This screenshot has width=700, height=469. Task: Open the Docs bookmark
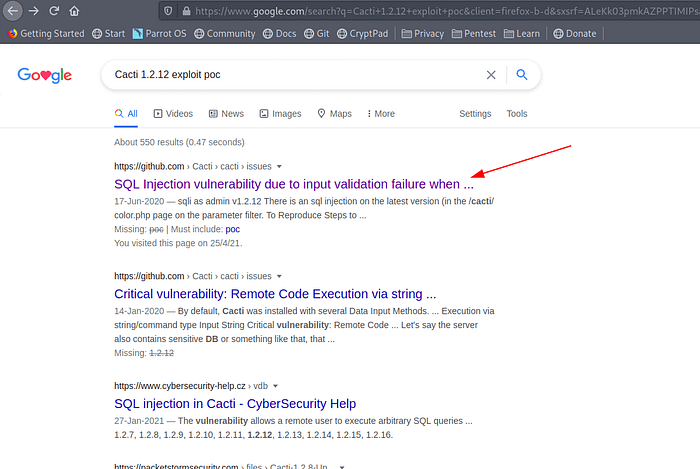(x=279, y=33)
